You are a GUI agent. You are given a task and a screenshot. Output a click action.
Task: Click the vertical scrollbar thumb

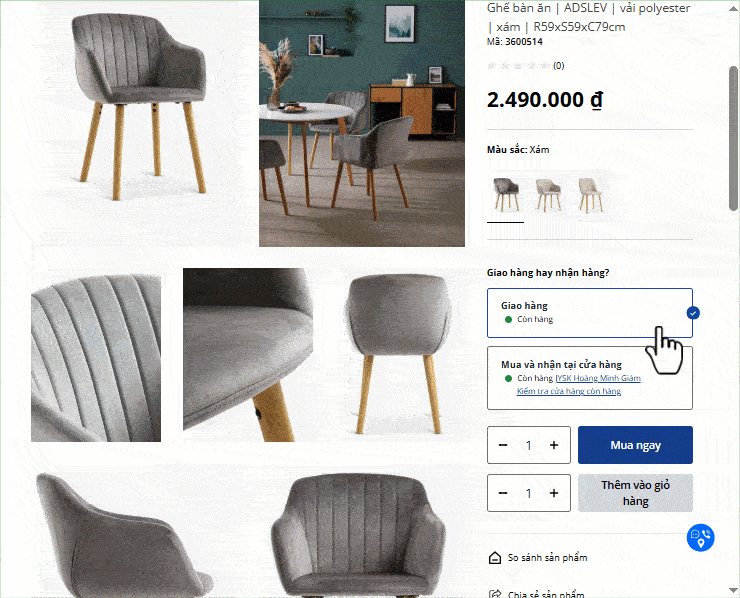pyautogui.click(x=733, y=138)
